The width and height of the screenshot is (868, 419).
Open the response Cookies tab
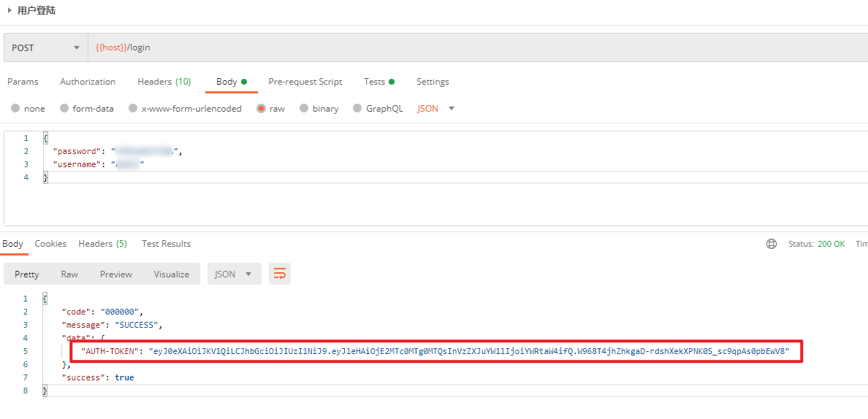click(50, 244)
